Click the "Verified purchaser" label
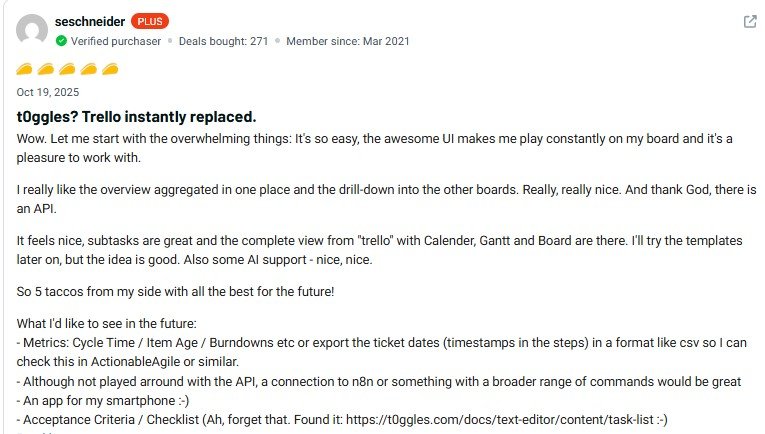Screen dimensions: 765x434 point(115,41)
